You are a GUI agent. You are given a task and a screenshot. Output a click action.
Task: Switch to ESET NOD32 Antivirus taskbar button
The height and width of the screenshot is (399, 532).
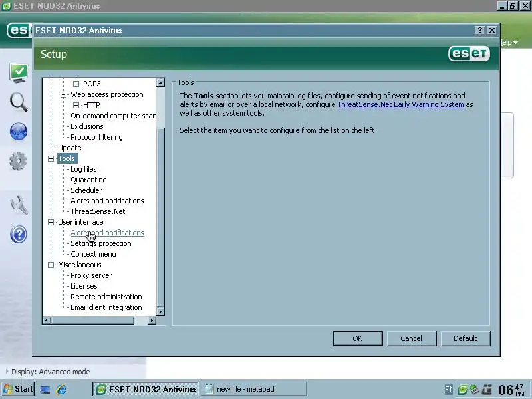coord(146,389)
